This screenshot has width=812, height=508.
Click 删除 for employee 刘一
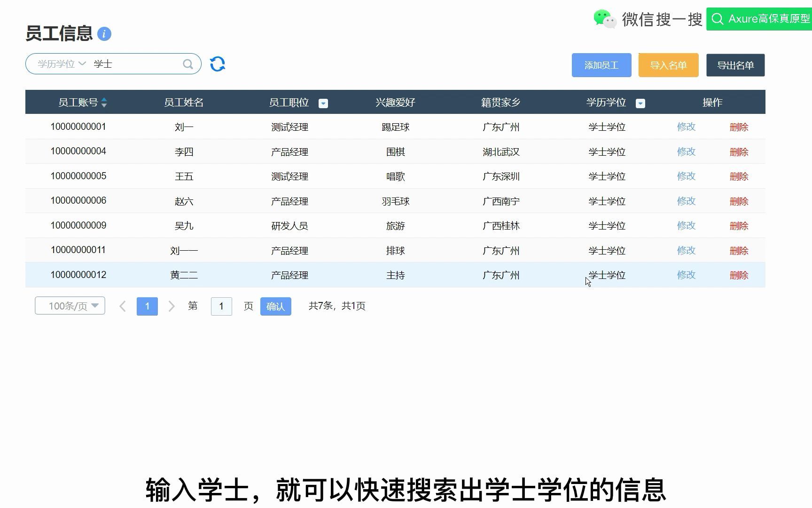pos(739,127)
